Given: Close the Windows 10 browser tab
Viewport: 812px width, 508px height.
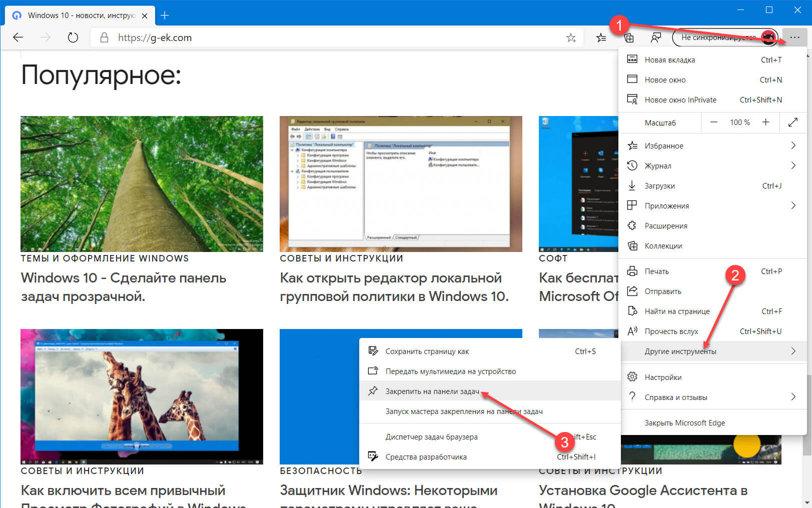Looking at the screenshot, I should [x=145, y=15].
